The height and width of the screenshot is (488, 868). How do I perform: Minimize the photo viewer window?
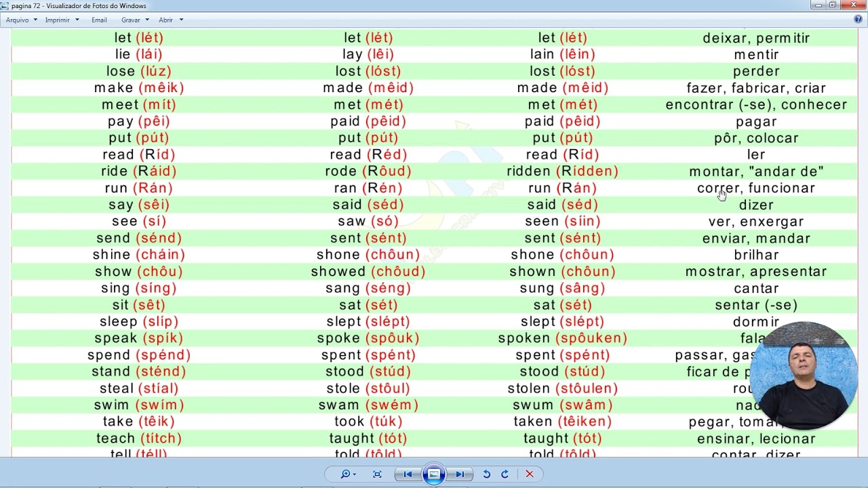[x=819, y=5]
